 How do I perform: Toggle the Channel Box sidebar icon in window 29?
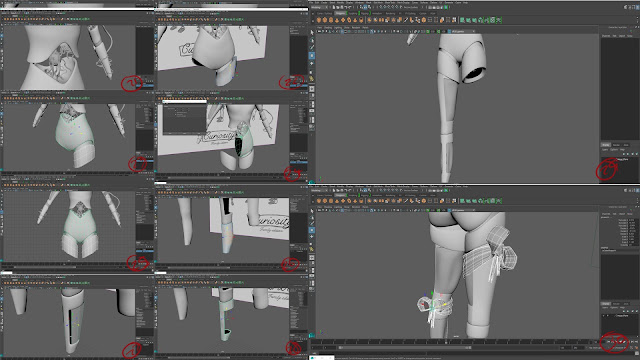(637, 7)
